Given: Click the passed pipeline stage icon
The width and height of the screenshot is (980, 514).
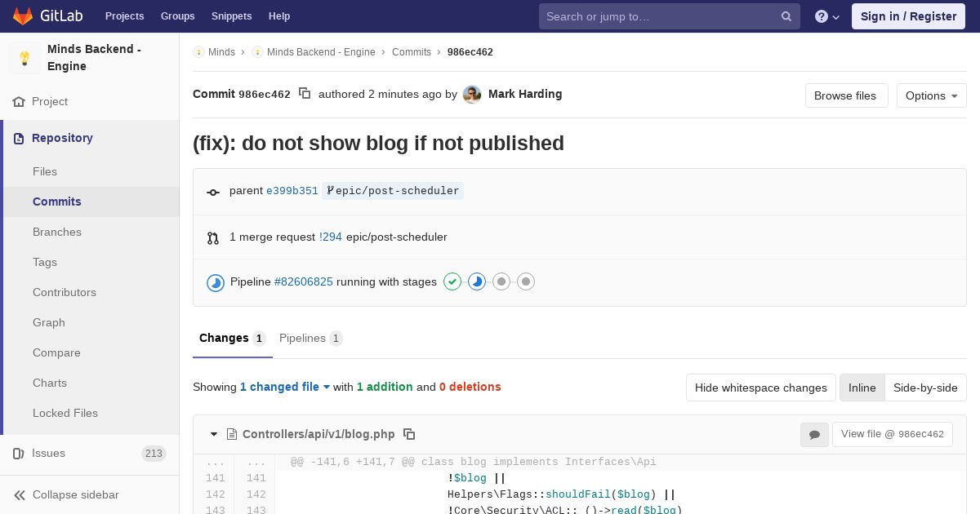Looking at the screenshot, I should coord(452,281).
